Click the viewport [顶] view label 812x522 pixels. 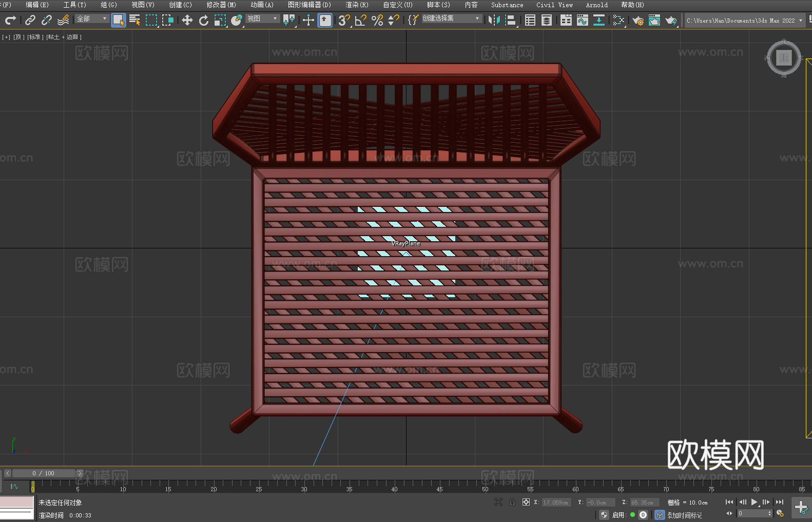(18, 37)
